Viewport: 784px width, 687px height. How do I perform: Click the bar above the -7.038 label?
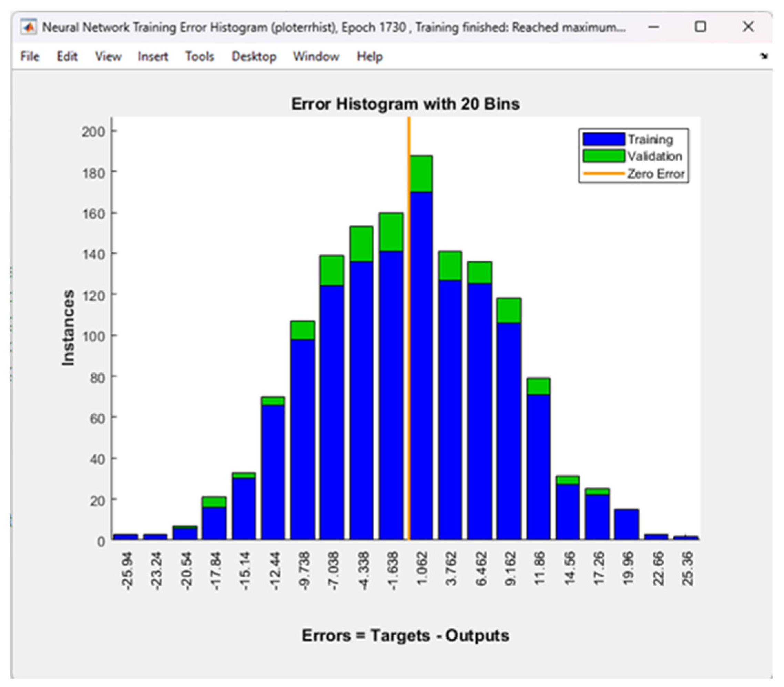point(332,397)
